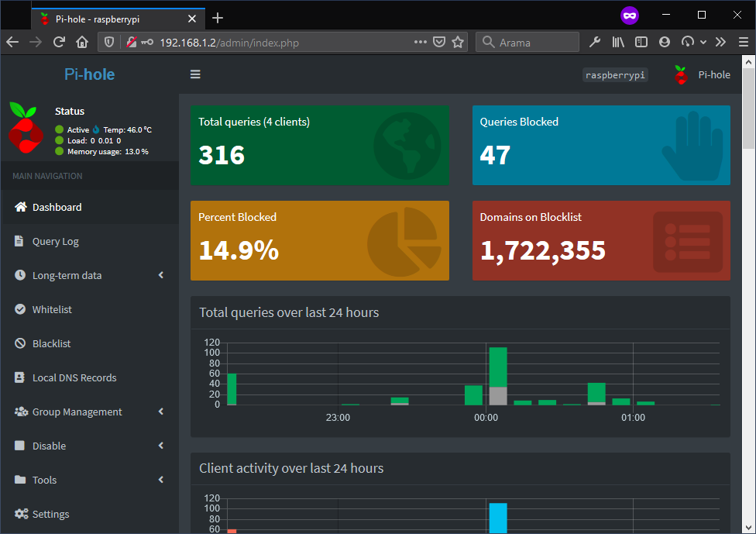This screenshot has height=534, width=756.
Task: Click the tallest bar in Total queries chart
Action: coord(498,376)
